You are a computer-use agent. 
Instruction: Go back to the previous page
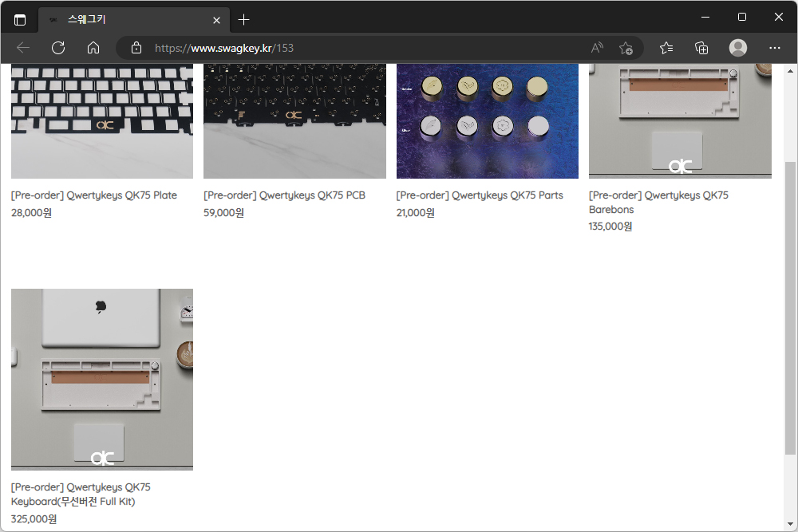[x=23, y=48]
